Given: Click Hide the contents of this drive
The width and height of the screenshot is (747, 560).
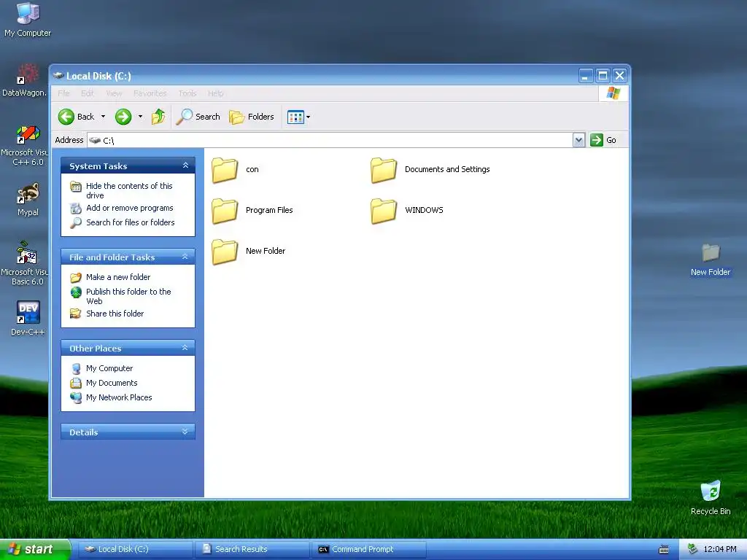Looking at the screenshot, I should click(129, 190).
